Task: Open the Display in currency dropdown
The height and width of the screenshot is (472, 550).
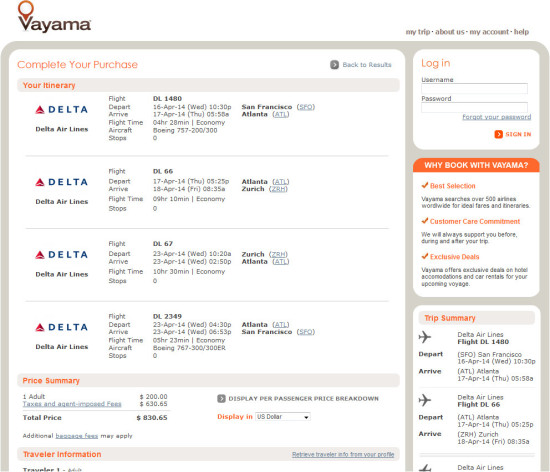Action: coord(283,417)
